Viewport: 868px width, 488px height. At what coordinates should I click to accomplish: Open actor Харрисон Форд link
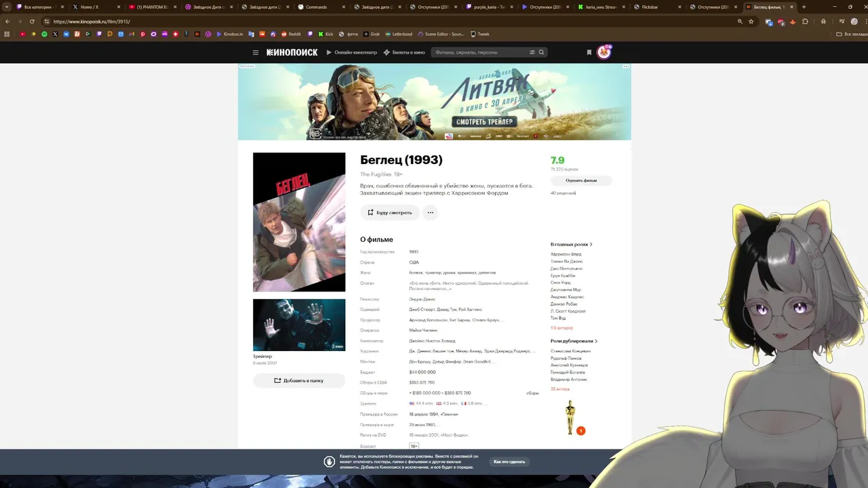[566, 254]
